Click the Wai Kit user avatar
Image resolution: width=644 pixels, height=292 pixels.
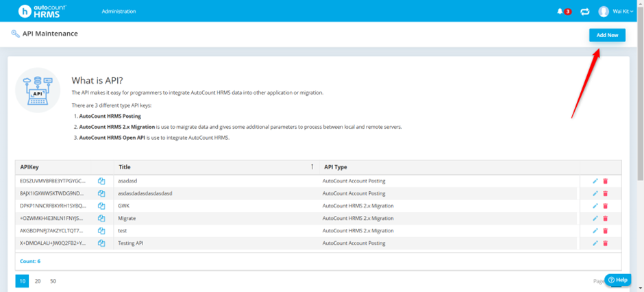click(604, 12)
